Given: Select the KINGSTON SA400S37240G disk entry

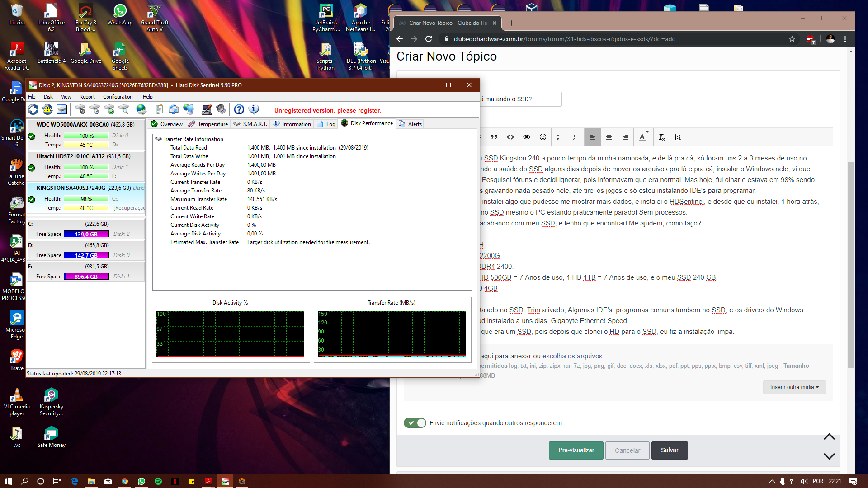Looking at the screenshot, I should coord(85,197).
